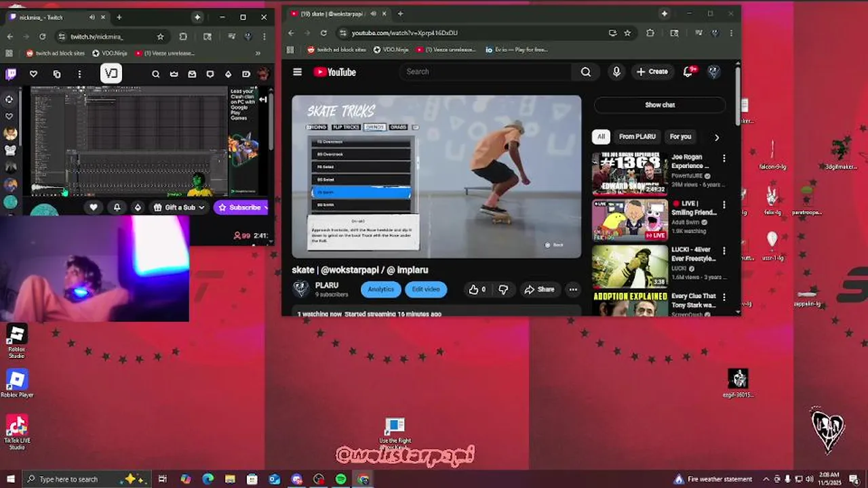Start voice search with microphone icon

tap(616, 72)
